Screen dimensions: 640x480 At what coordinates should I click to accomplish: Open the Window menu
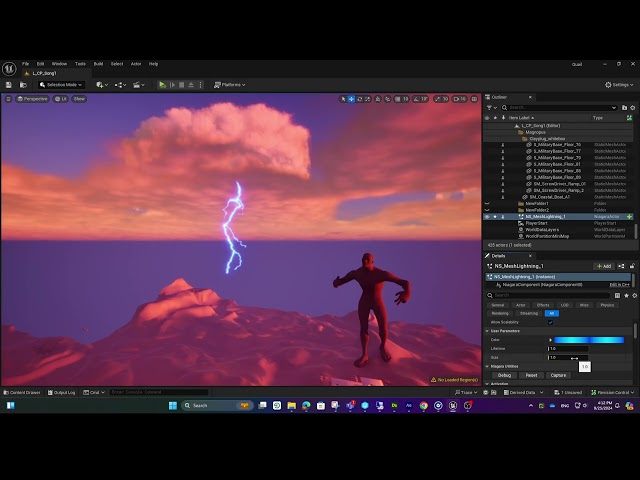(59, 64)
